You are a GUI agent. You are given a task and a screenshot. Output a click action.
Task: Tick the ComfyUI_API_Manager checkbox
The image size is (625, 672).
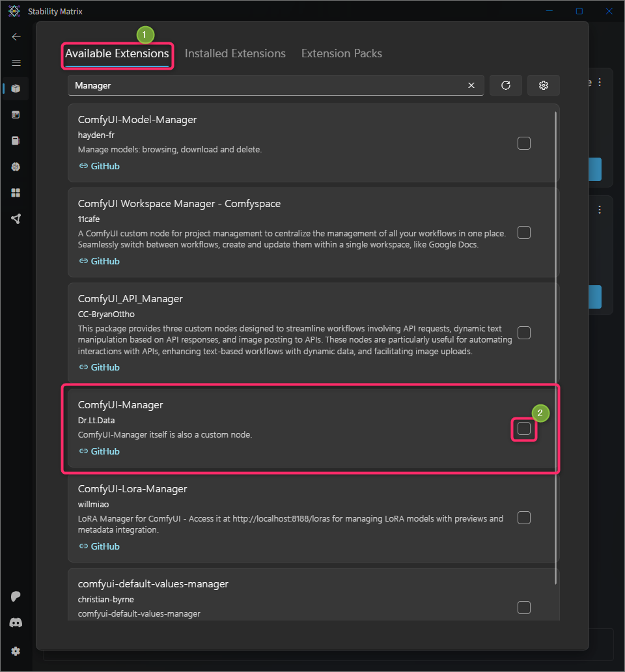tap(524, 333)
